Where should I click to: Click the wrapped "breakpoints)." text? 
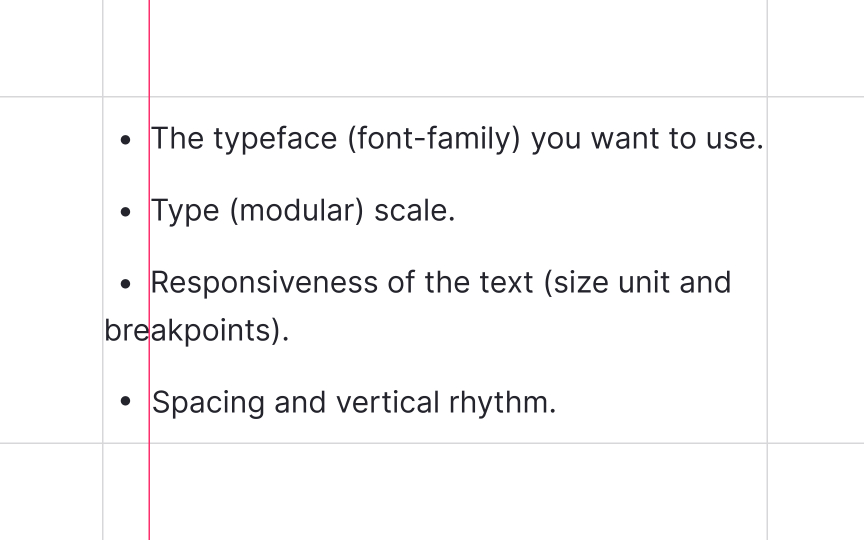coord(197,331)
